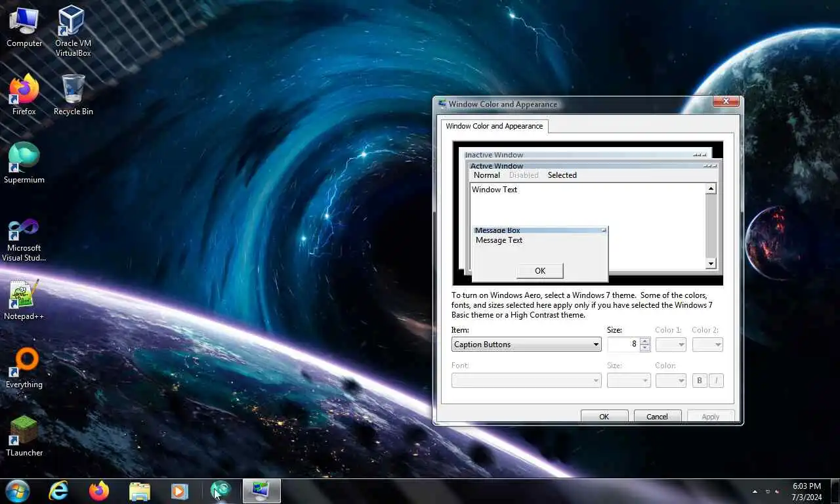Click Inactive Window title in preview

click(x=493, y=156)
